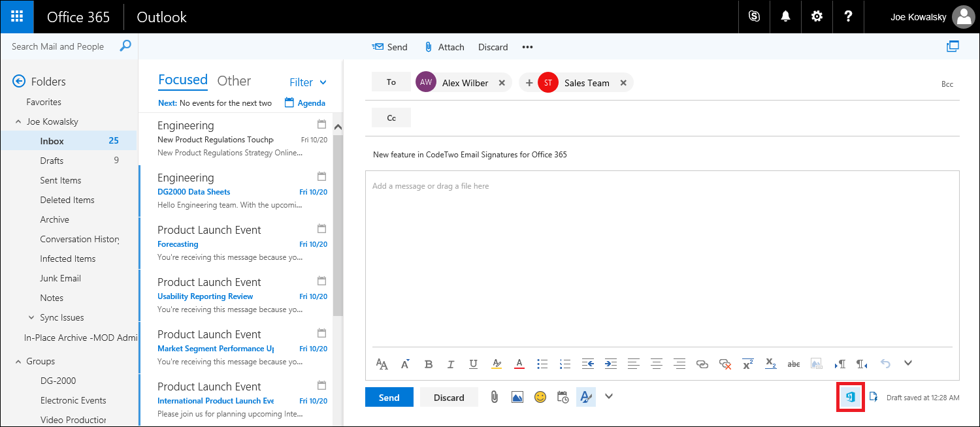Open the Filter dropdown in the message list
Viewport: 980px width, 427px height.
[307, 82]
